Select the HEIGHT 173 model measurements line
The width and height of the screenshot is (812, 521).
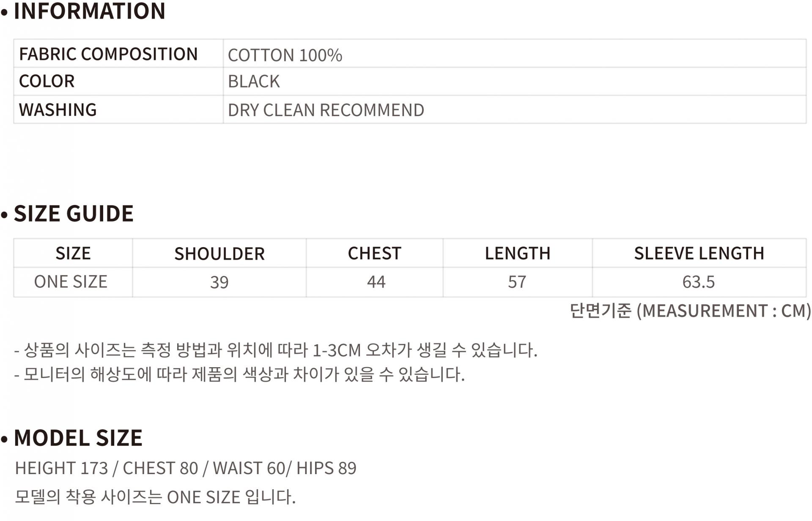tap(186, 468)
